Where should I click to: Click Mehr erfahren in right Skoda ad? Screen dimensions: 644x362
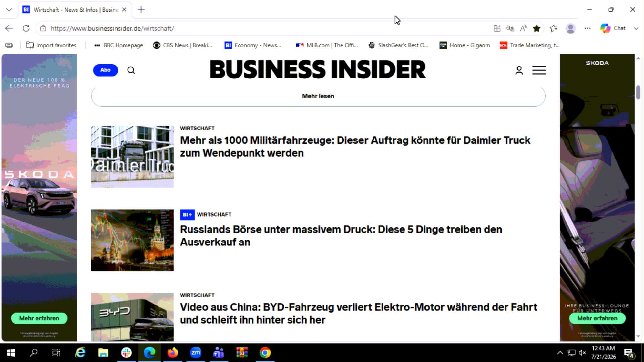coord(597,318)
